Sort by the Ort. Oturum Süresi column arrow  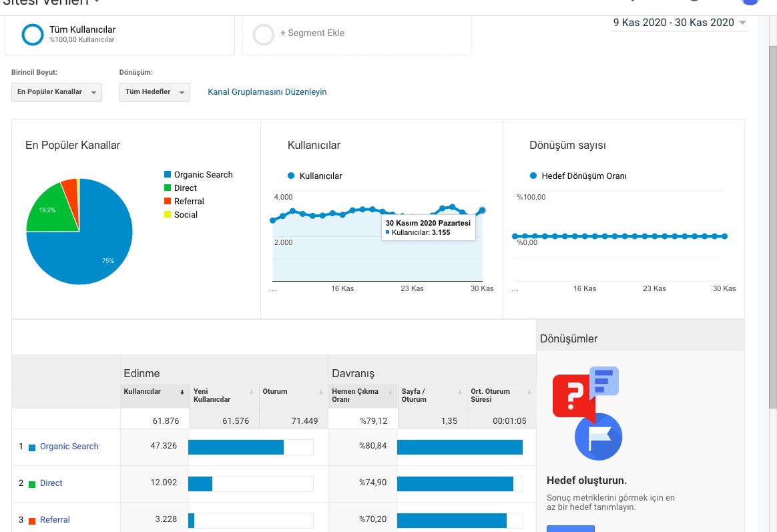click(529, 392)
